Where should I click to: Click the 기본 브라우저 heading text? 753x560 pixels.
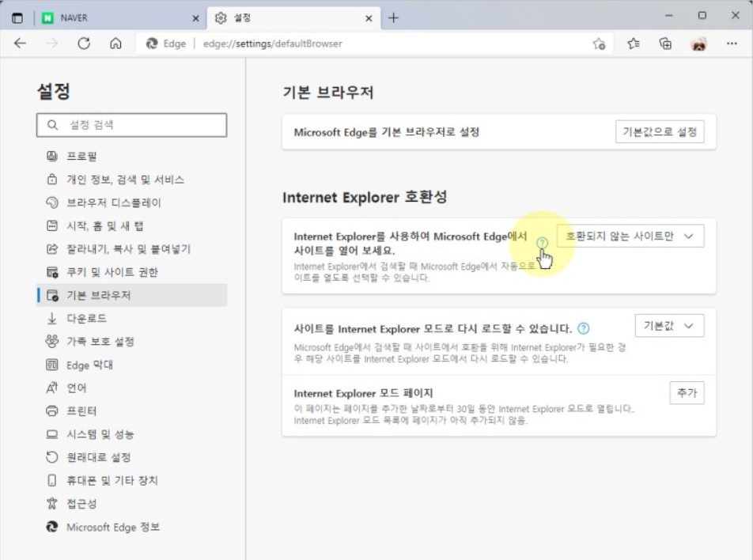[328, 93]
